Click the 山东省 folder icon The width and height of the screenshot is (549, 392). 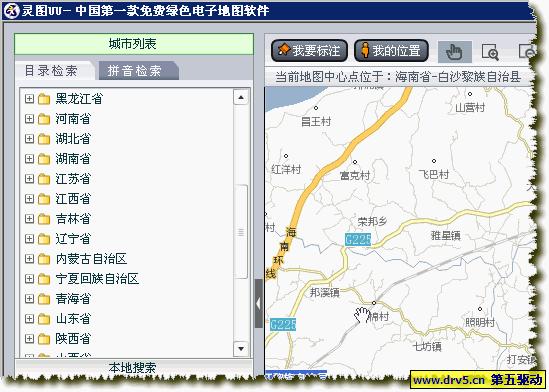click(x=44, y=319)
